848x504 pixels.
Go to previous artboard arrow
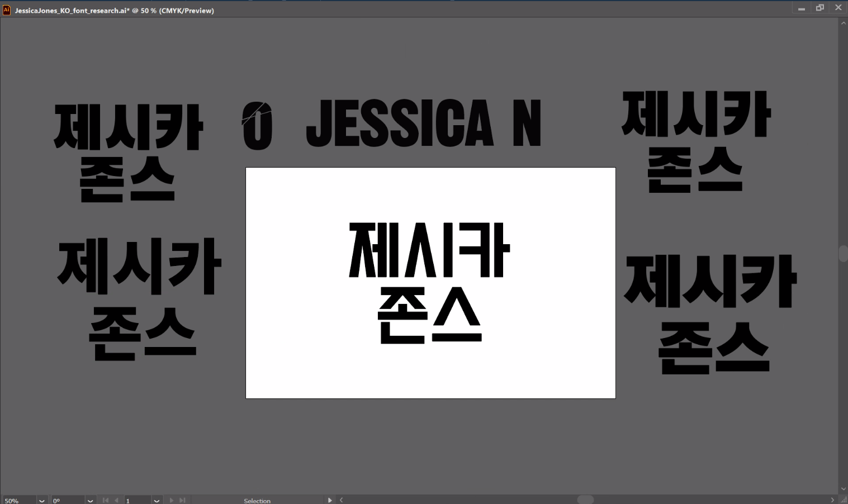[x=116, y=500]
